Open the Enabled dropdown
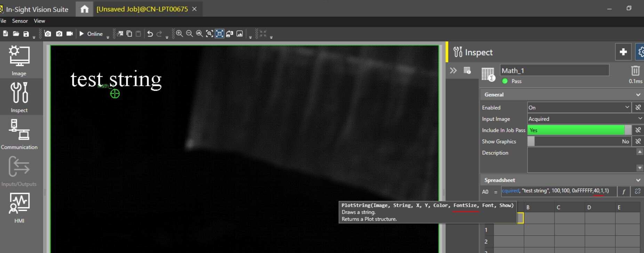 [579, 108]
